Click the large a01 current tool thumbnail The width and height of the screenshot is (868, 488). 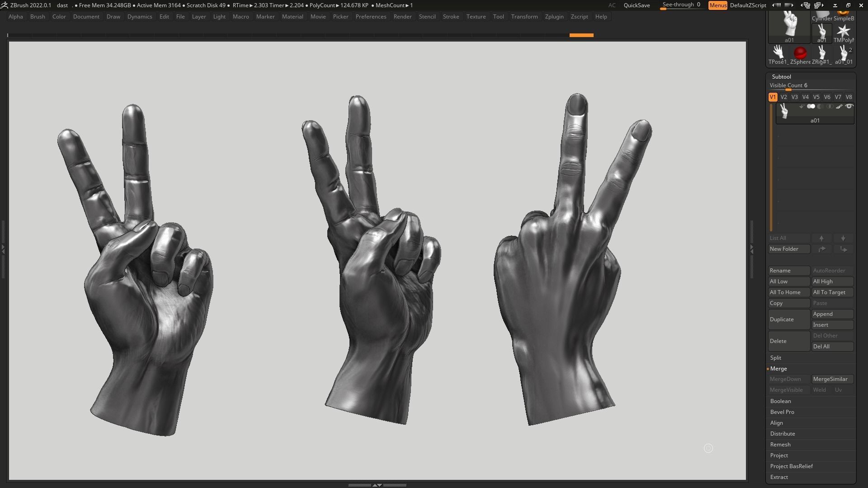coord(789,27)
